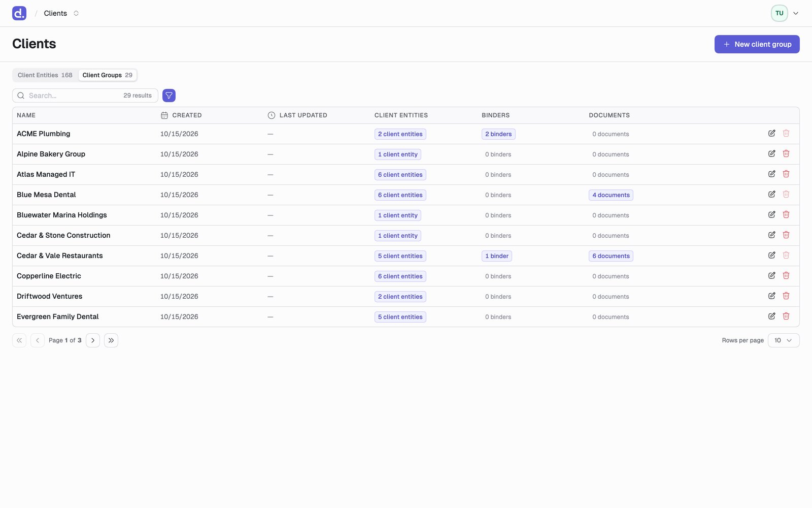Open Alpine Bakery's 1 client entity badge

398,154
